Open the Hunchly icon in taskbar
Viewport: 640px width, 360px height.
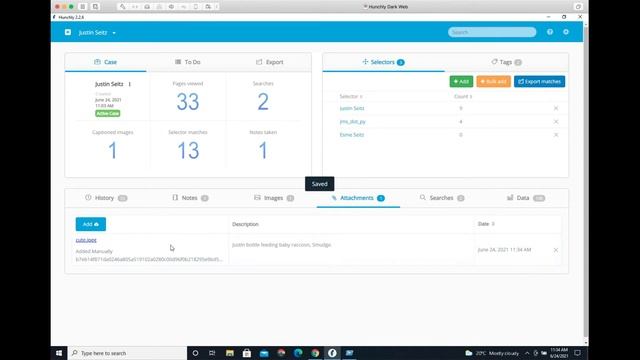click(x=332, y=353)
